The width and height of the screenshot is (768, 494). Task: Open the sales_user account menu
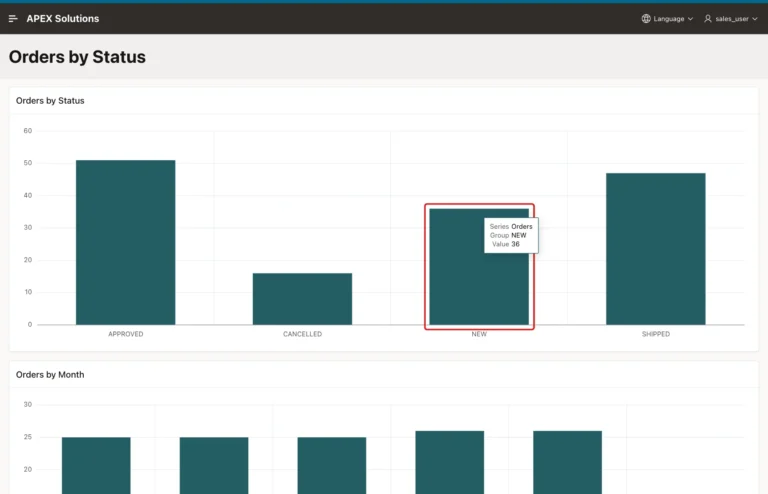pos(731,19)
